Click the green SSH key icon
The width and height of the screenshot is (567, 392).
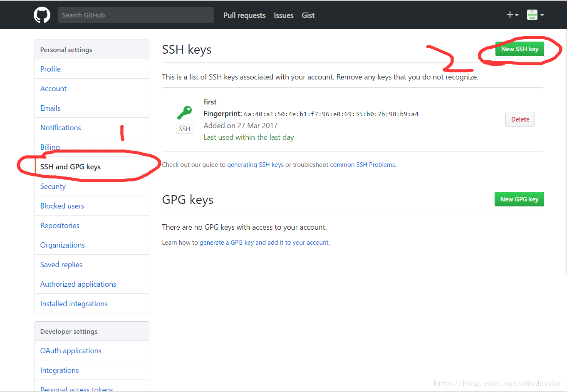(x=184, y=112)
